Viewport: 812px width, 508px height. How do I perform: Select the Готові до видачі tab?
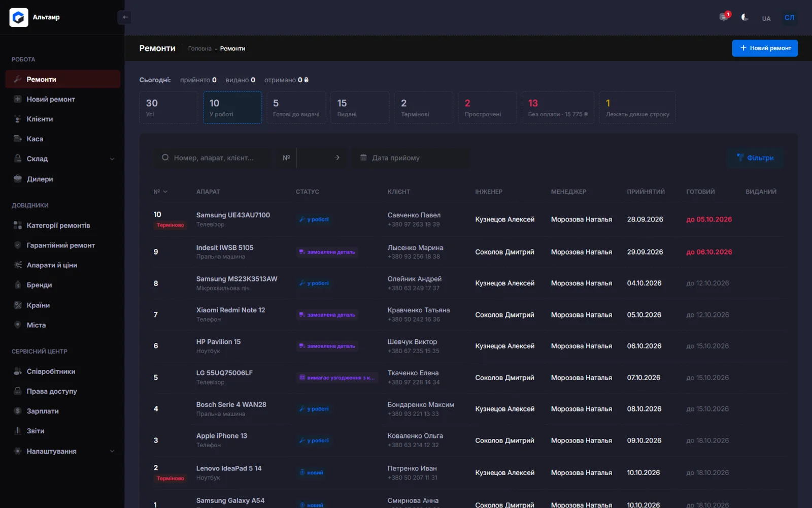296,108
